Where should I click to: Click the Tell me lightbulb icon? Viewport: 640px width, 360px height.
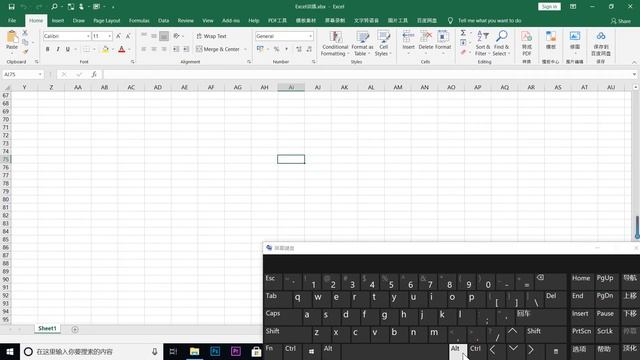click(x=450, y=20)
